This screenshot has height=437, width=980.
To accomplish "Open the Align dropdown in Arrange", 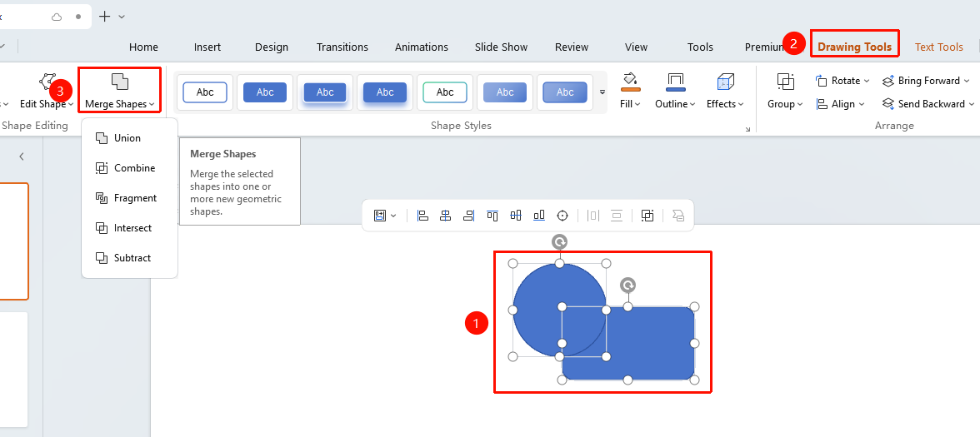I will (841, 104).
